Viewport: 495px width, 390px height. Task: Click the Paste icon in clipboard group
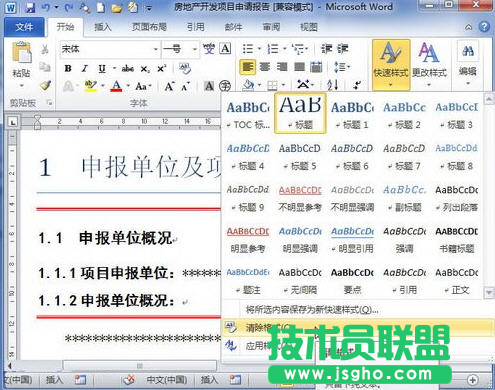click(x=21, y=53)
